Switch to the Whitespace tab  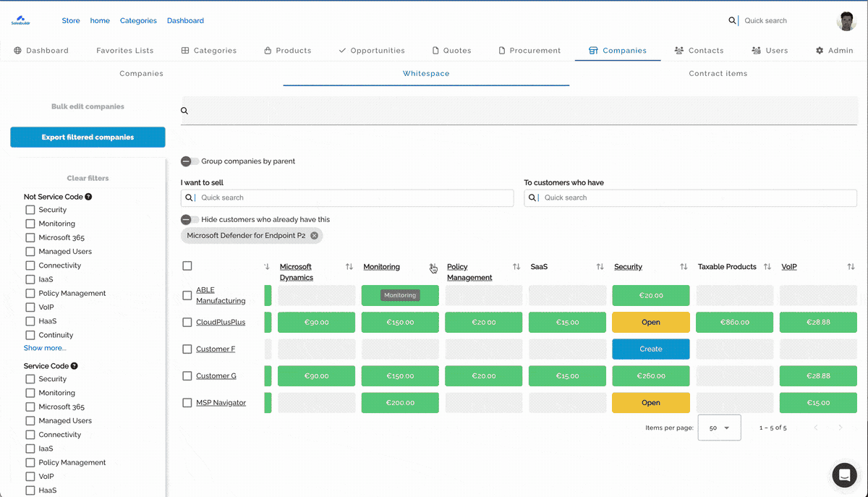click(426, 74)
